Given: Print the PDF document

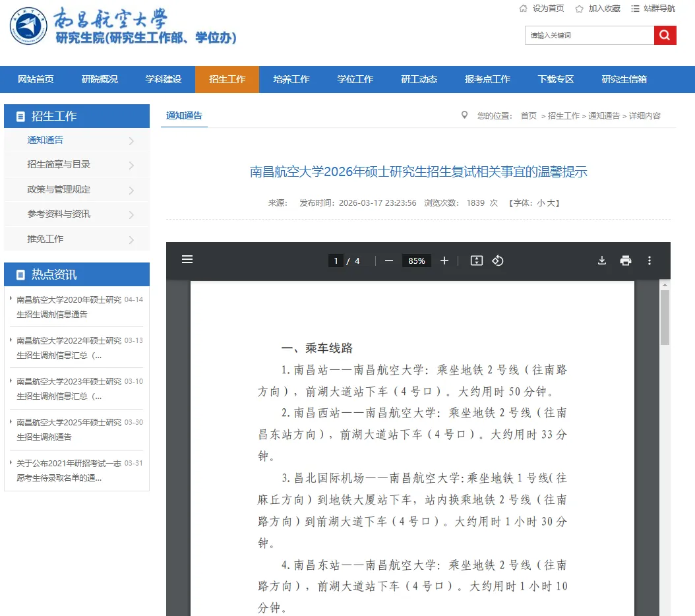Looking at the screenshot, I should click(625, 261).
